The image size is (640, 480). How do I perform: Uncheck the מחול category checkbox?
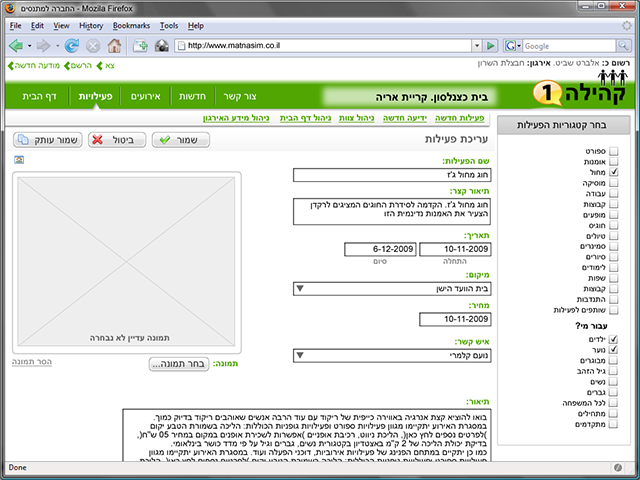click(x=613, y=172)
